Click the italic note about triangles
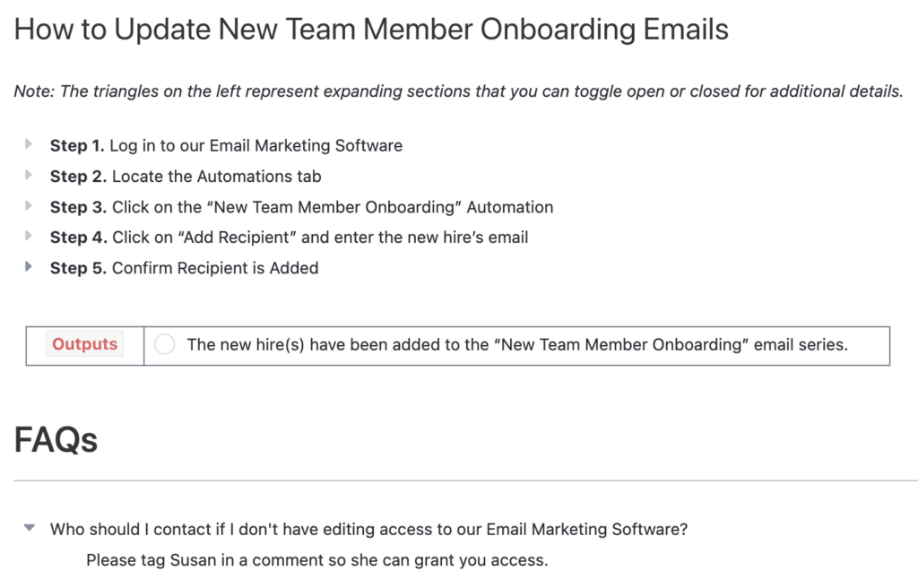Screen dimensions: 918x588 tap(458, 91)
